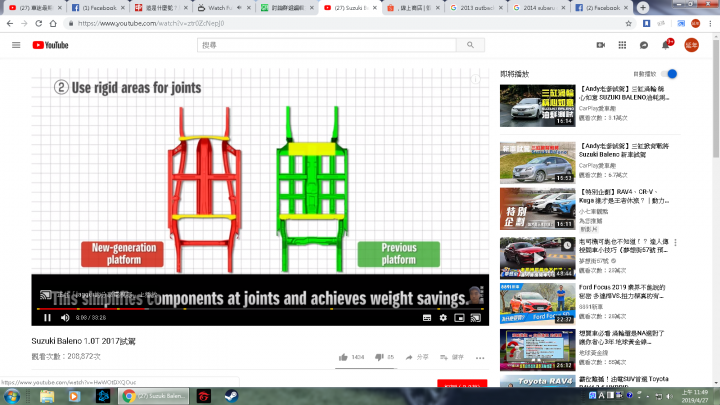Viewport: 720px width, 405px height.
Task: Switch to the first YouTube tab
Action: [34, 8]
